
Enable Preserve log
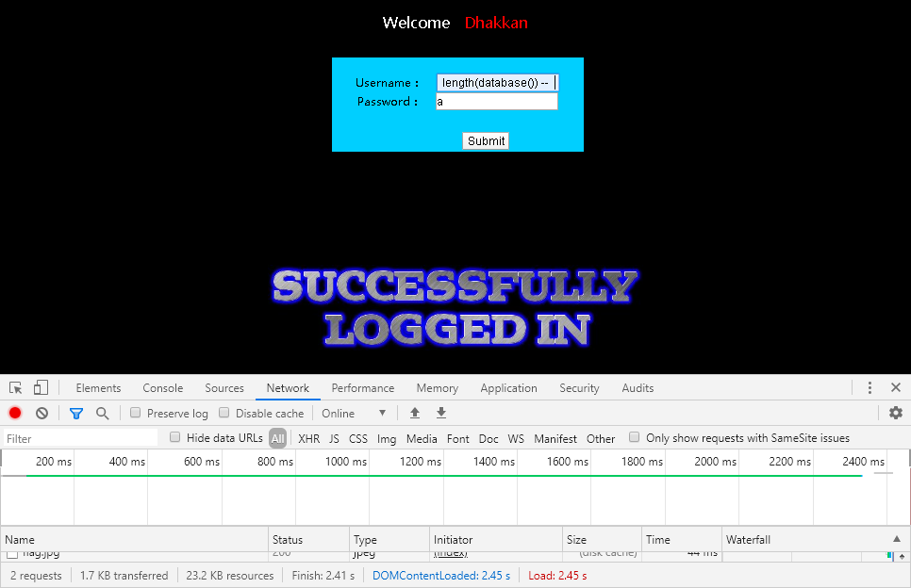point(136,413)
